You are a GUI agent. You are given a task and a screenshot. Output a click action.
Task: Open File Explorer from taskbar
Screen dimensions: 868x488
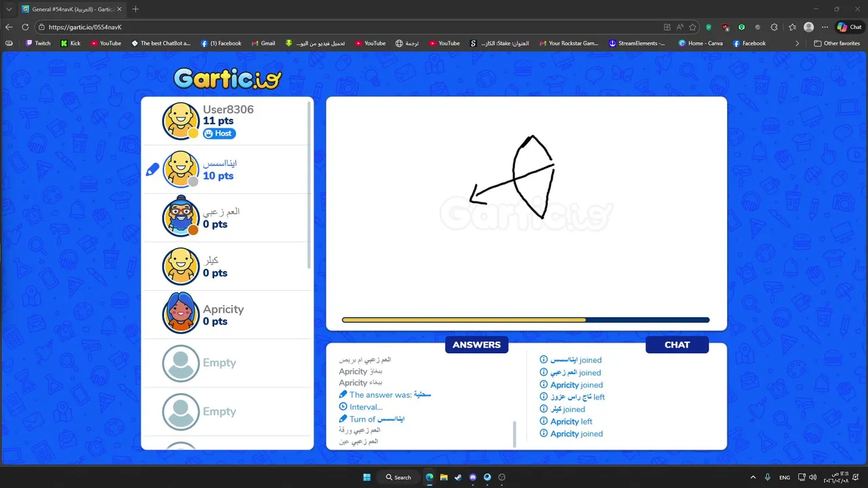[x=443, y=477]
